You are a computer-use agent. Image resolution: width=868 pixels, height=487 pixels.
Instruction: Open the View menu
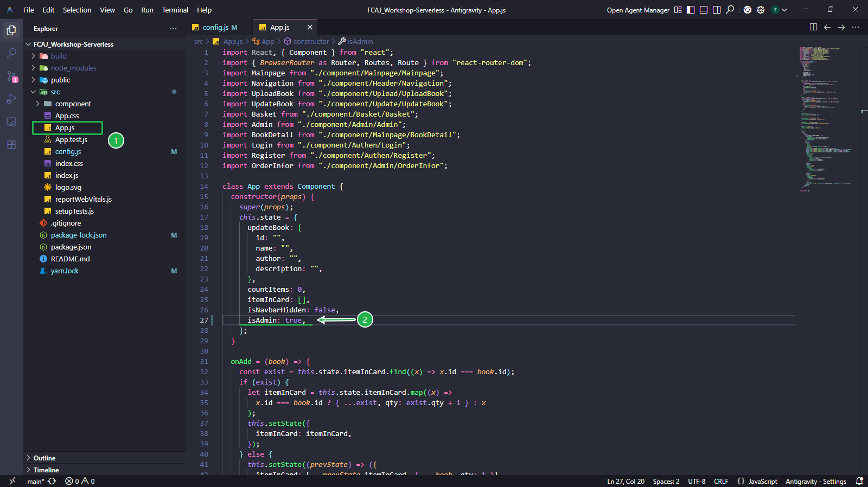107,10
